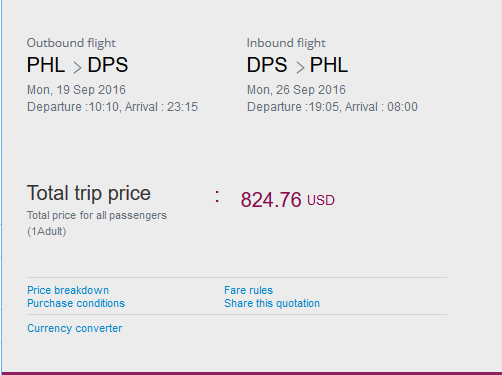Viewport: 502px width, 375px height.
Task: Click the Inbound flight label
Action: click(x=286, y=43)
